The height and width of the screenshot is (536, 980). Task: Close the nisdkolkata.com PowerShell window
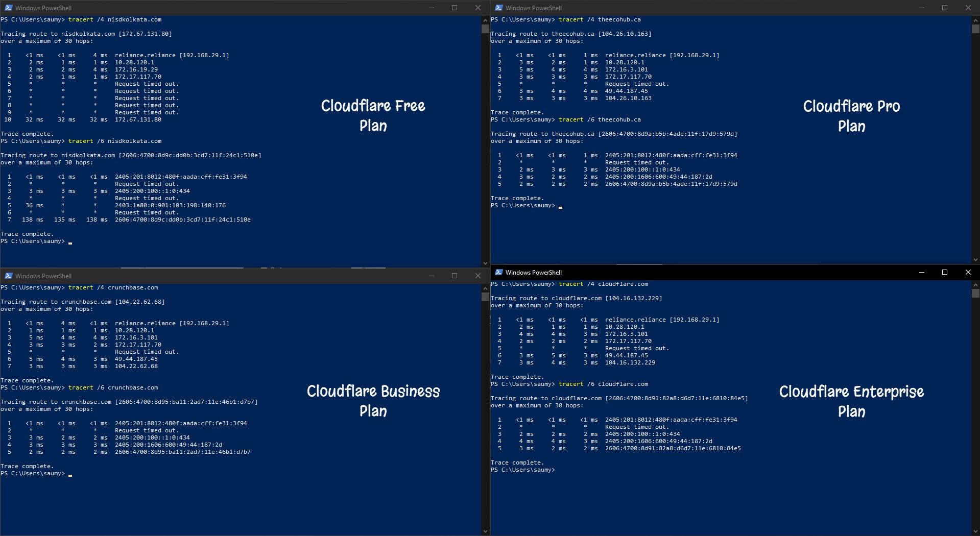478,8
